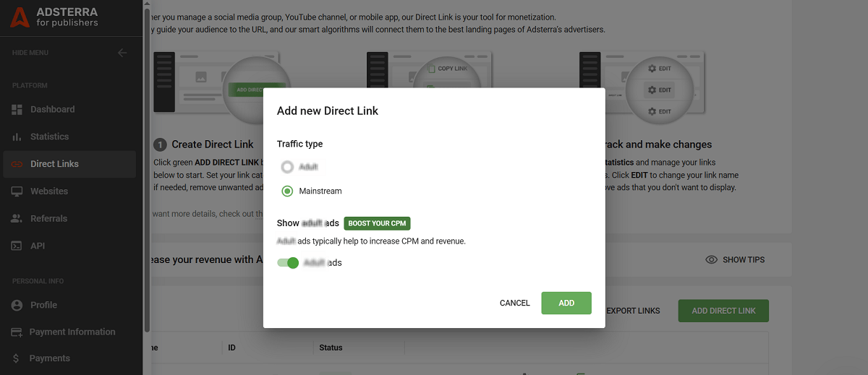Click the Status column header
The image size is (868, 375).
click(x=331, y=348)
